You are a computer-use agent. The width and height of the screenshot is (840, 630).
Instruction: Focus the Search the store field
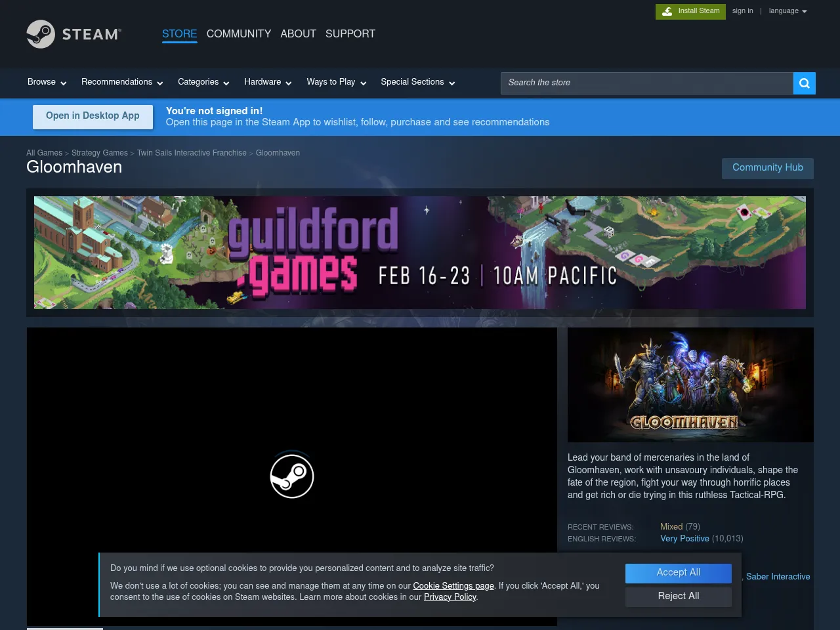tap(646, 83)
